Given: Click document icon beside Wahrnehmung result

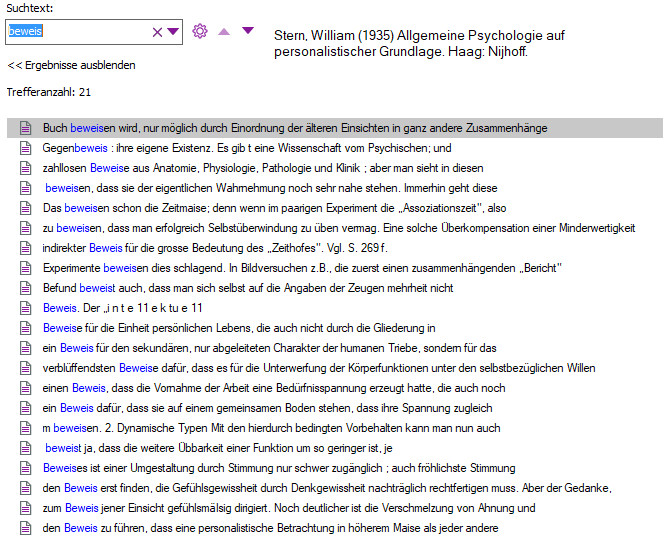Looking at the screenshot, I should click(x=26, y=188).
